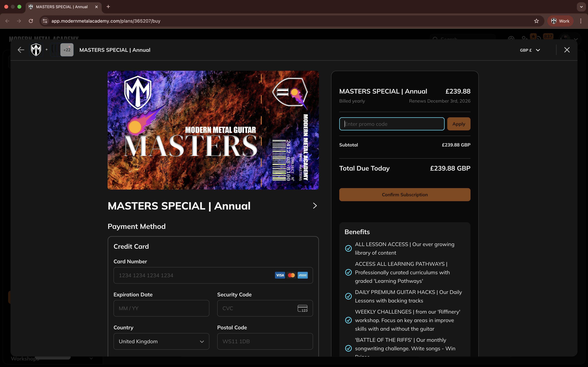Reload the page in browser toolbar
The width and height of the screenshot is (588, 367).
click(x=31, y=21)
